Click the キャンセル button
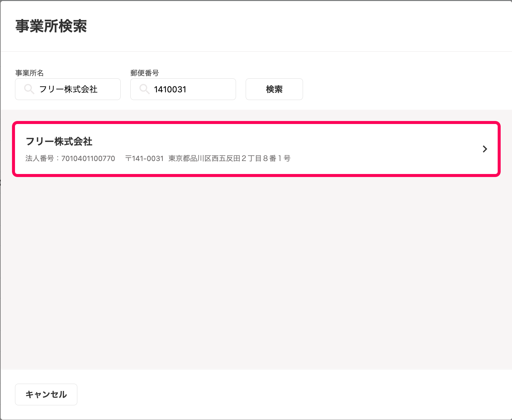Image resolution: width=512 pixels, height=420 pixels. pyautogui.click(x=46, y=394)
